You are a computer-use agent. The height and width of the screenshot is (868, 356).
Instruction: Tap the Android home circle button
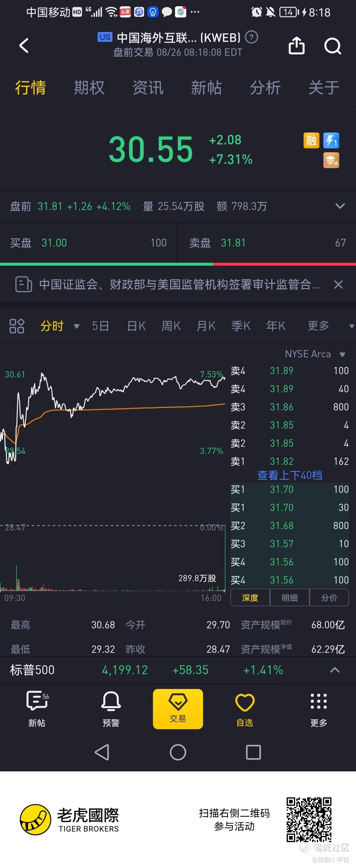point(178,752)
